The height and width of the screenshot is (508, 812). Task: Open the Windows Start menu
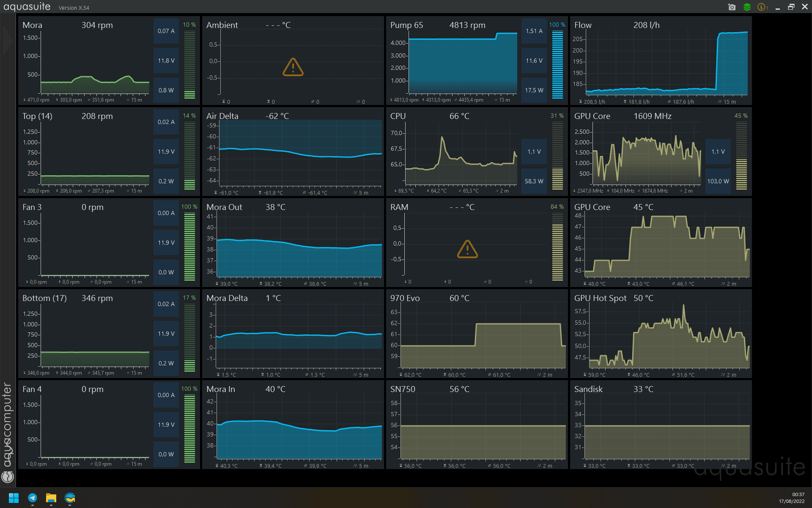pos(14,498)
